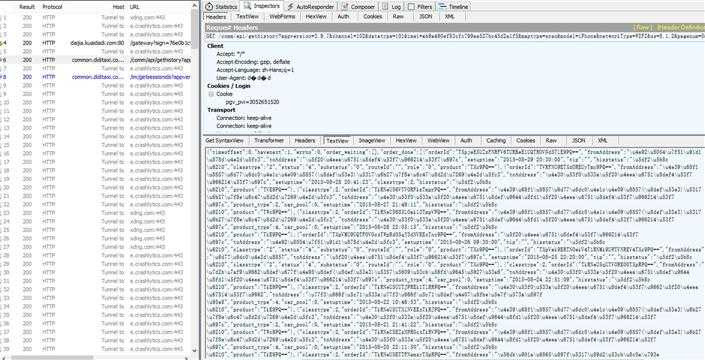Open the AutoResponder tab

click(311, 7)
